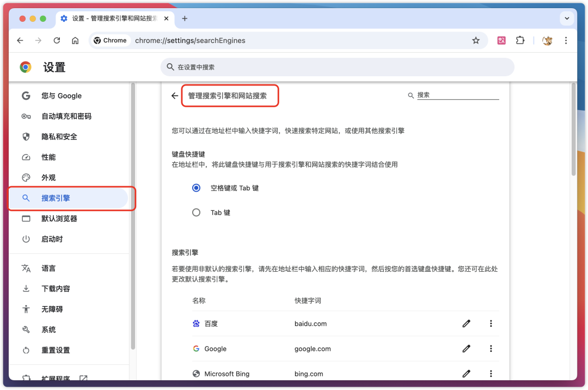Viewport: 588px width, 390px height.
Task: Open more actions menu for Google
Action: 491,349
